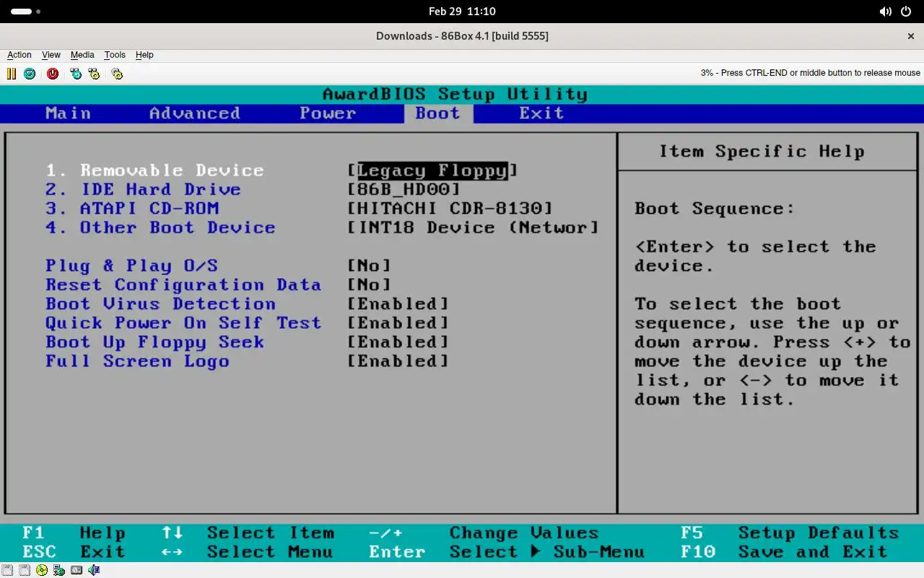Switch to the Advanced BIOS tab

[195, 113]
